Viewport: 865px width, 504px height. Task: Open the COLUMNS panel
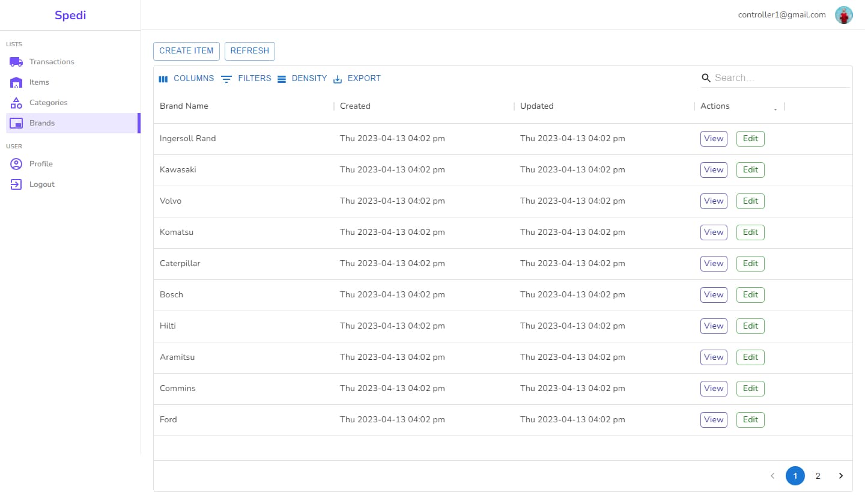point(186,79)
